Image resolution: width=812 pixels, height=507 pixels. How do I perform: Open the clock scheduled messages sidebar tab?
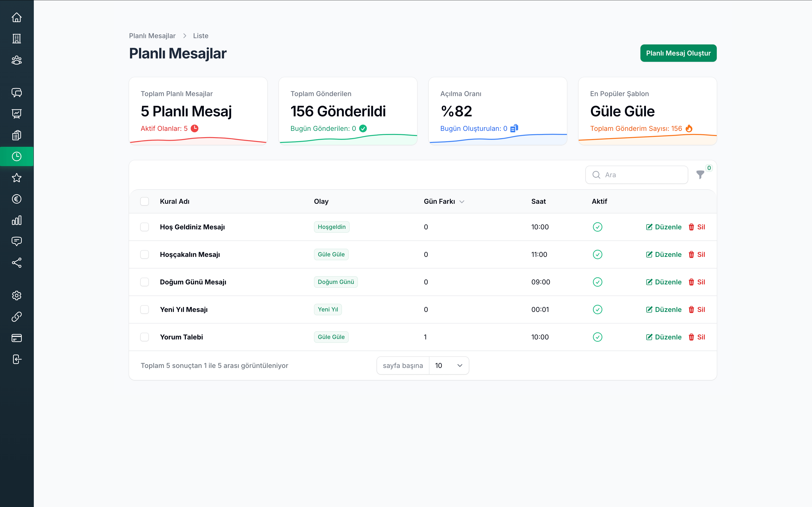tap(16, 156)
